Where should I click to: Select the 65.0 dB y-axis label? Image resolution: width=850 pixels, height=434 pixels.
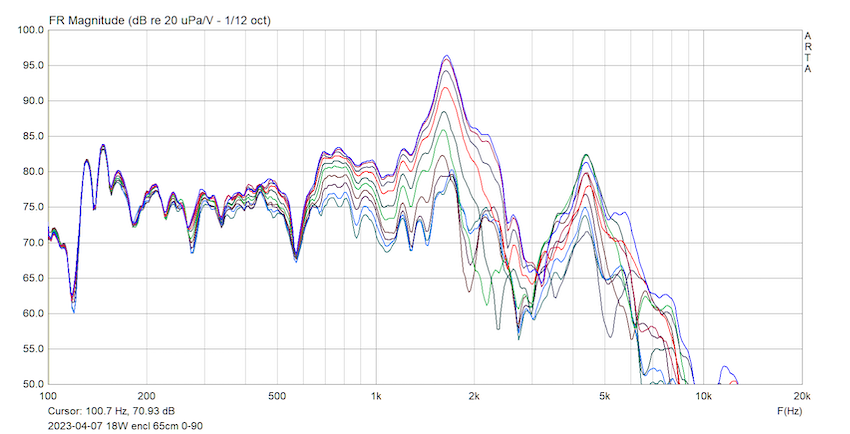[x=32, y=278]
